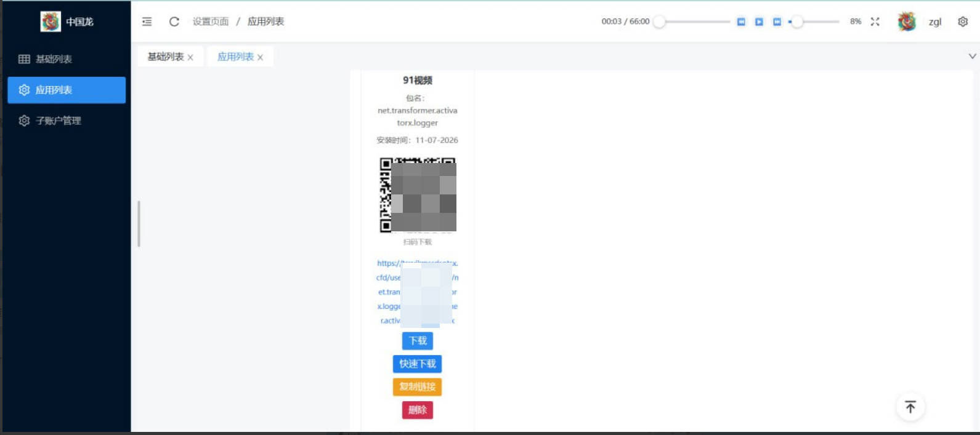
Task: Click the 安装时间 11-07-2026 text
Action: click(418, 140)
